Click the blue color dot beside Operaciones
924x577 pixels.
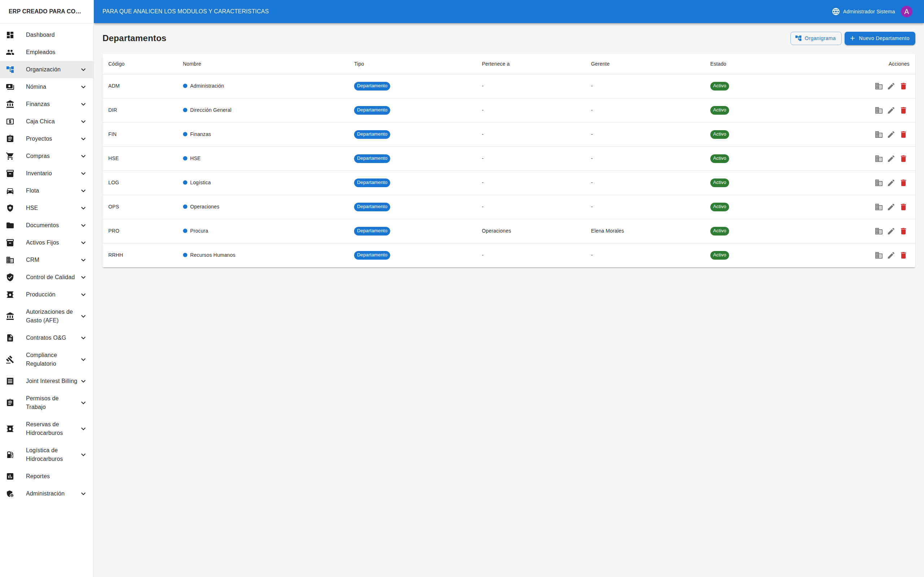pyautogui.click(x=185, y=207)
